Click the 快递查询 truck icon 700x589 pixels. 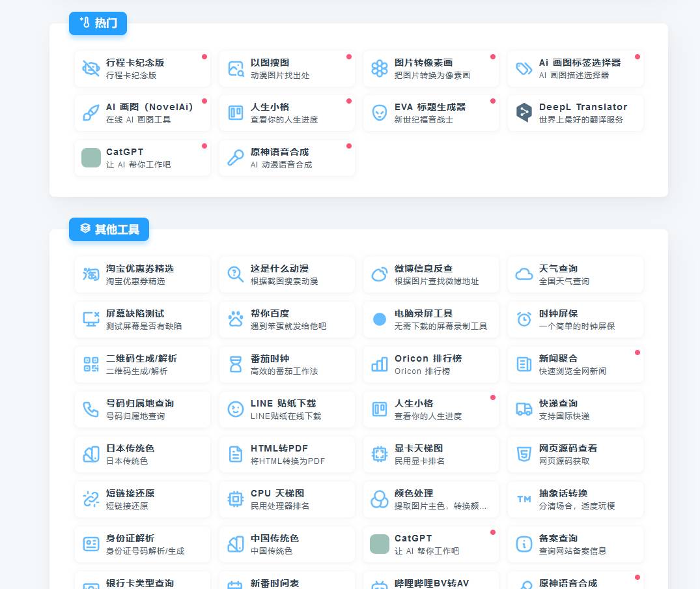[x=524, y=409]
